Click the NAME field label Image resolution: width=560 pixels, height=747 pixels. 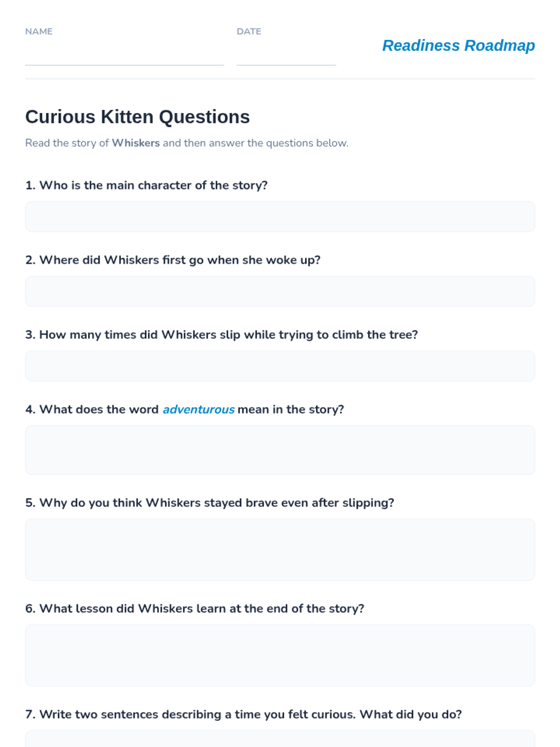39,31
